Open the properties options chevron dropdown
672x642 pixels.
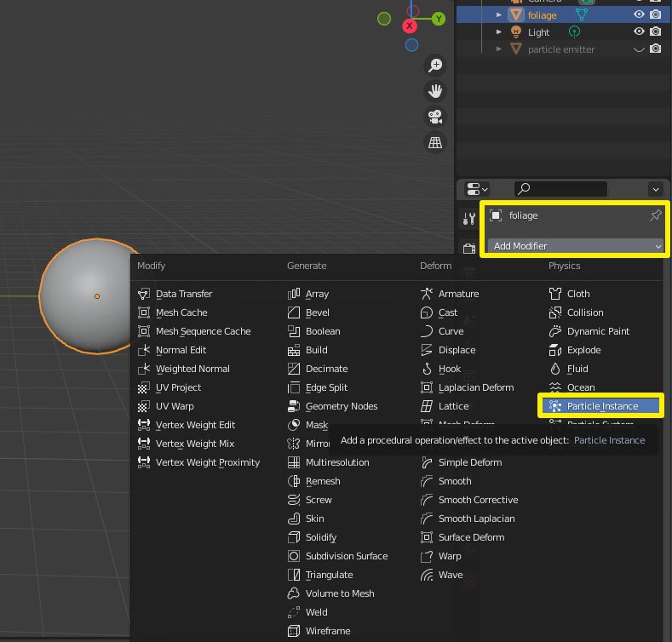coord(656,189)
